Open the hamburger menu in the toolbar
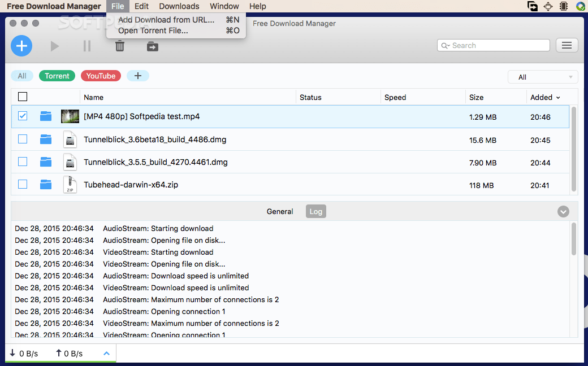 pyautogui.click(x=567, y=45)
